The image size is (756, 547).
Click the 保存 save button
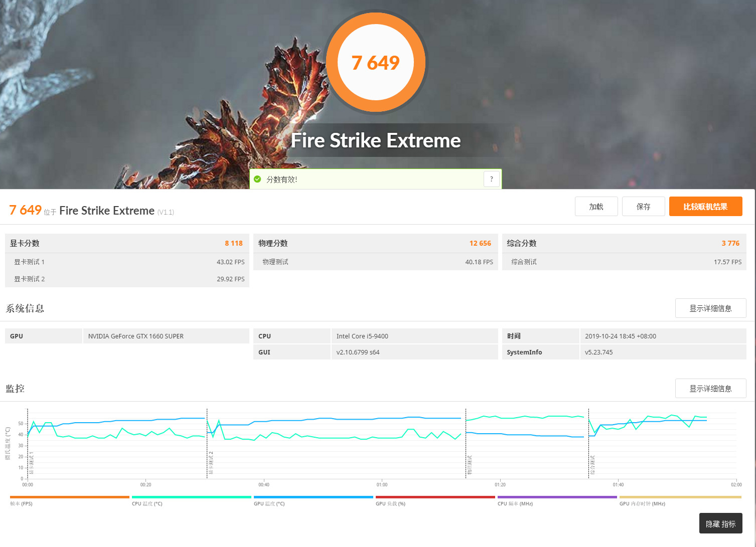coord(643,207)
